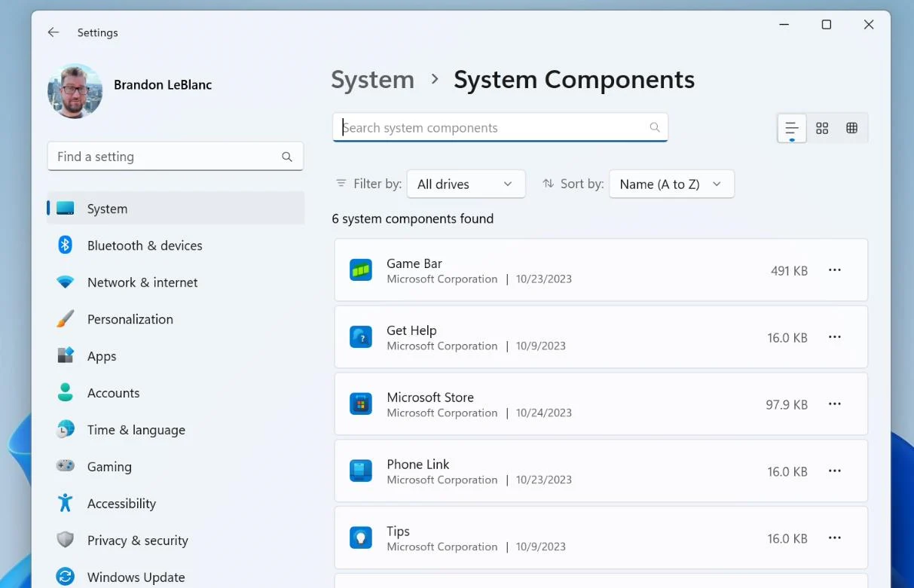Screen dimensions: 914x588
Task: Open more options for Phone Link
Action: (835, 471)
